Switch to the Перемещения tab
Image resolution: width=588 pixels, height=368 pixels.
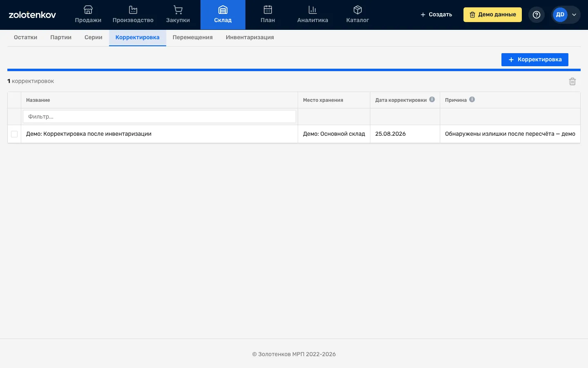[x=193, y=37]
